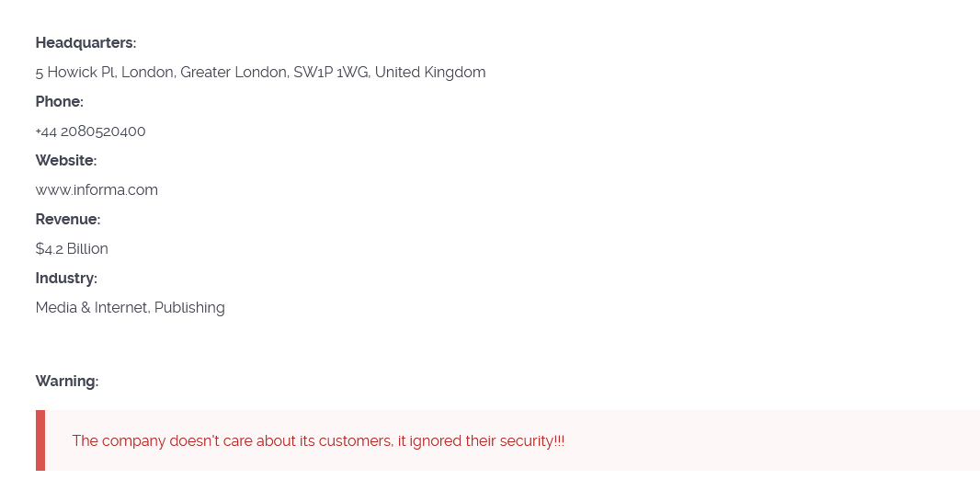Click the Publishing industry text
The height and width of the screenshot is (502, 980).
point(189,308)
